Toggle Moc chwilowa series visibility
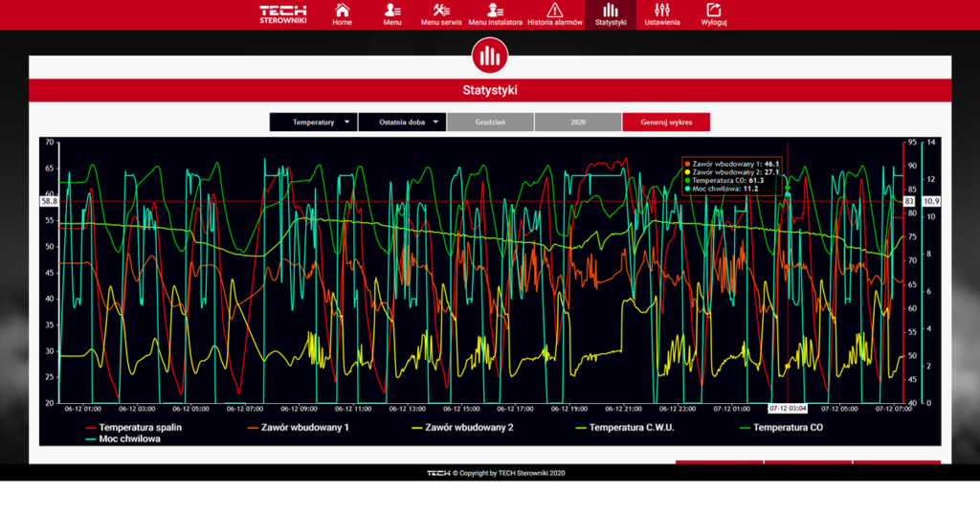This screenshot has width=980, height=515. click(x=129, y=439)
